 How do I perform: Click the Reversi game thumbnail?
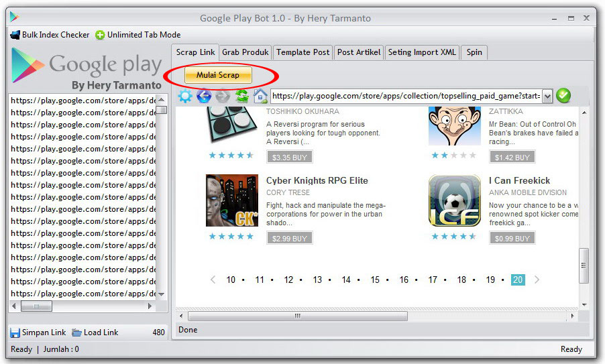coord(231,124)
